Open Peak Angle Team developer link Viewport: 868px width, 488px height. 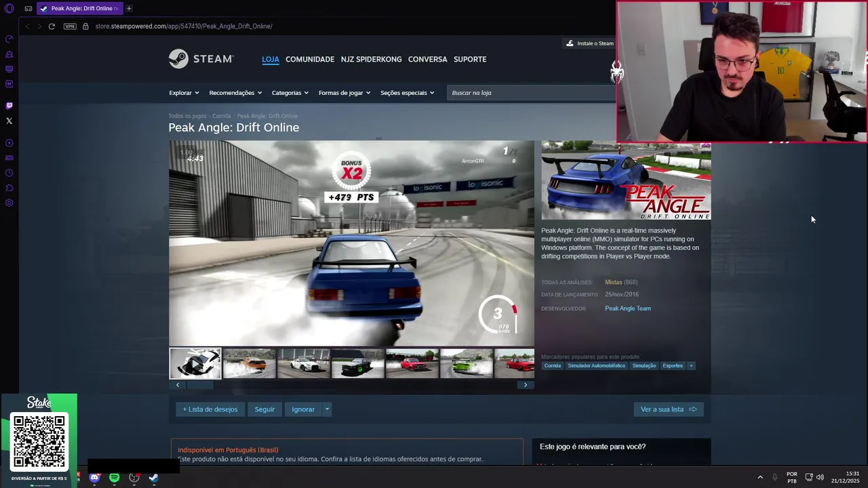coord(628,308)
